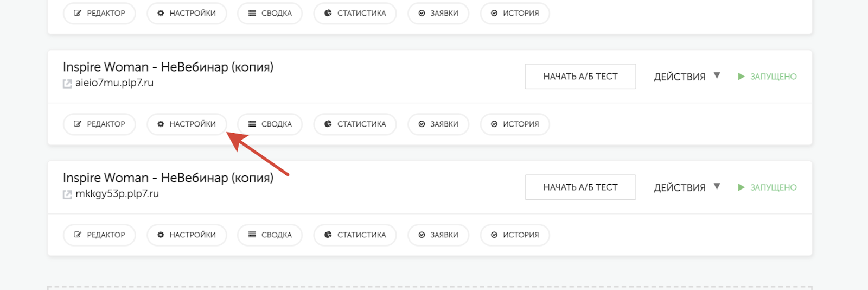Click the green play icon for aieio7mu page

click(x=741, y=77)
